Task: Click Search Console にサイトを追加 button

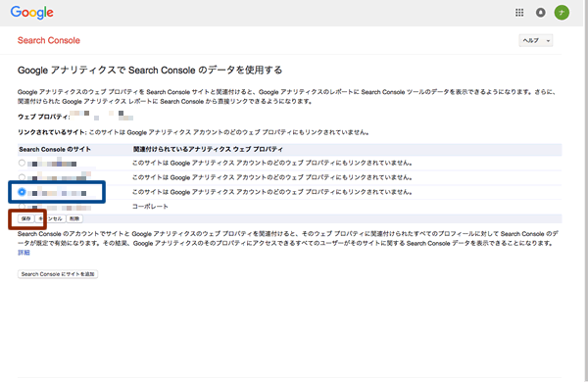Action: pyautogui.click(x=58, y=274)
